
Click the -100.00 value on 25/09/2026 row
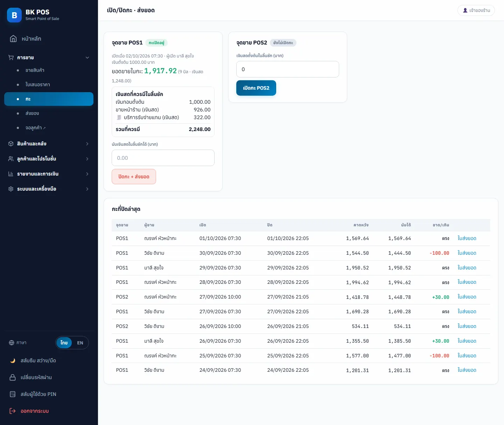(439, 356)
